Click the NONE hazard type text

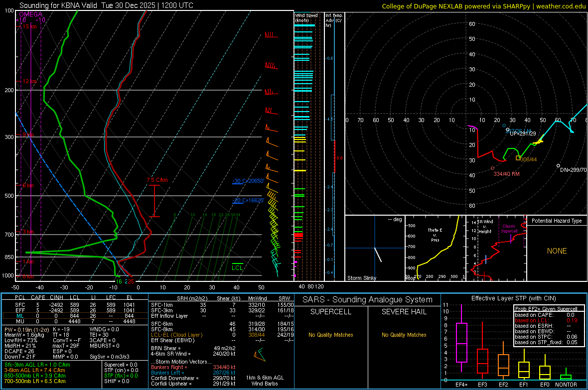(x=557, y=251)
